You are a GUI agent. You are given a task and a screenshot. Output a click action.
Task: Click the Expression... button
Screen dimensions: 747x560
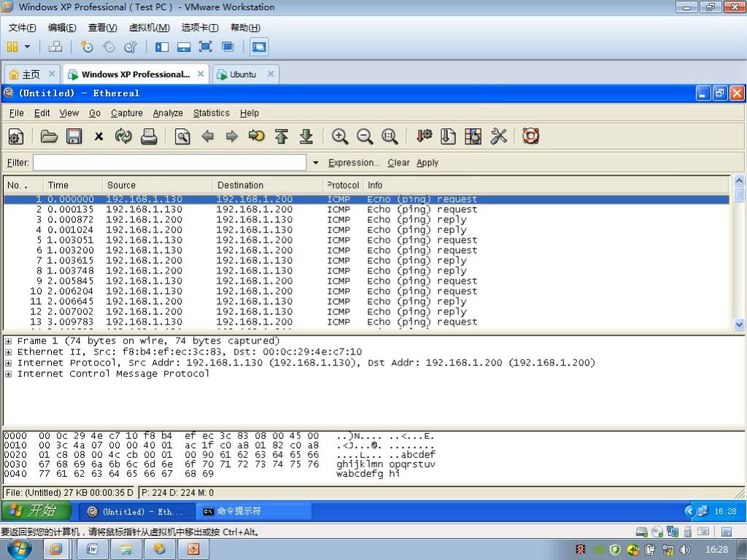[x=354, y=163]
